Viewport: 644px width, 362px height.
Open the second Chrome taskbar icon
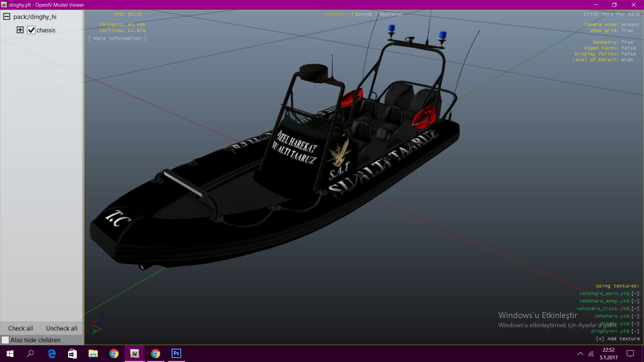tap(155, 354)
